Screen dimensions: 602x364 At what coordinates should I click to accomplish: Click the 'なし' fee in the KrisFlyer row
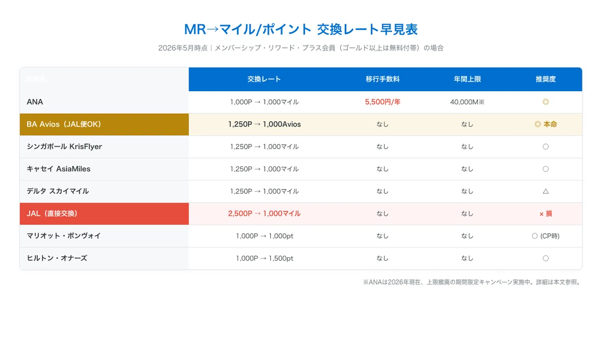click(x=383, y=146)
